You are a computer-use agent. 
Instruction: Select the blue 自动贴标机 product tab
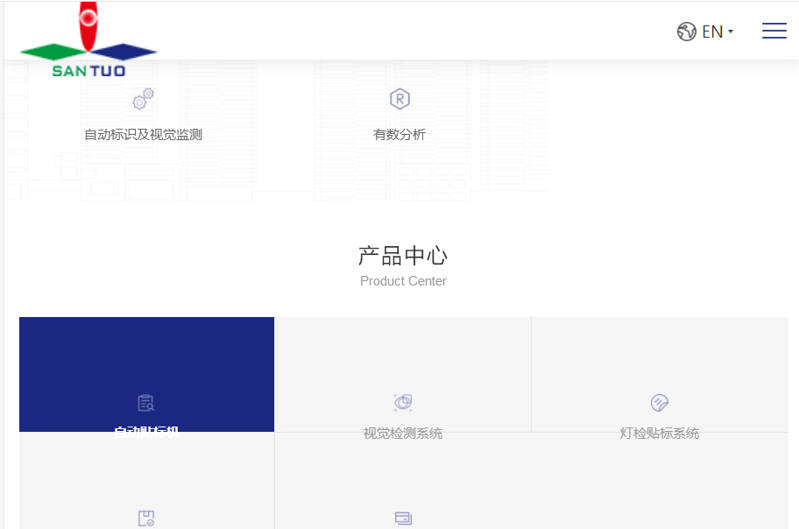pyautogui.click(x=147, y=375)
